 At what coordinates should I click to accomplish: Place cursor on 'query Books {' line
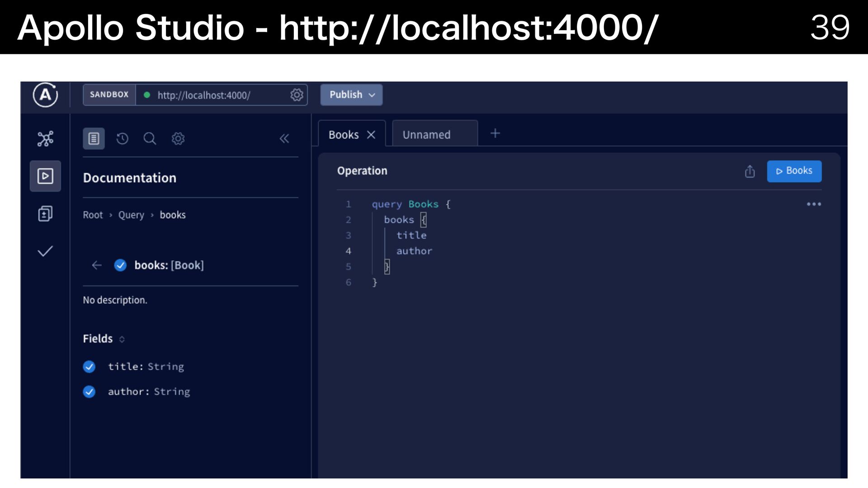[x=411, y=204]
